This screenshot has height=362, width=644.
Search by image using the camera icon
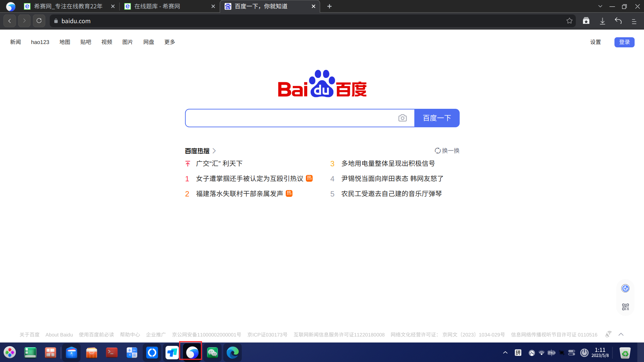point(403,118)
